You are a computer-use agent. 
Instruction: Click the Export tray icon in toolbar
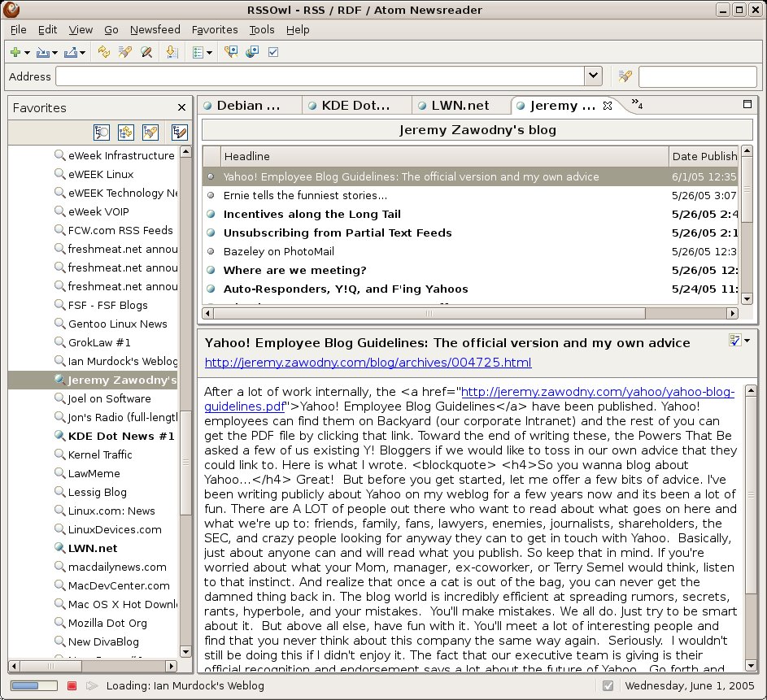(x=71, y=52)
